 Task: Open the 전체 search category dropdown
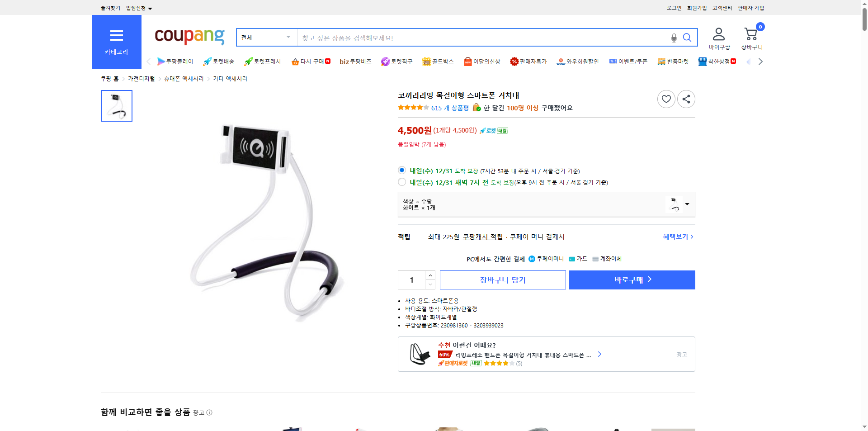tap(266, 37)
